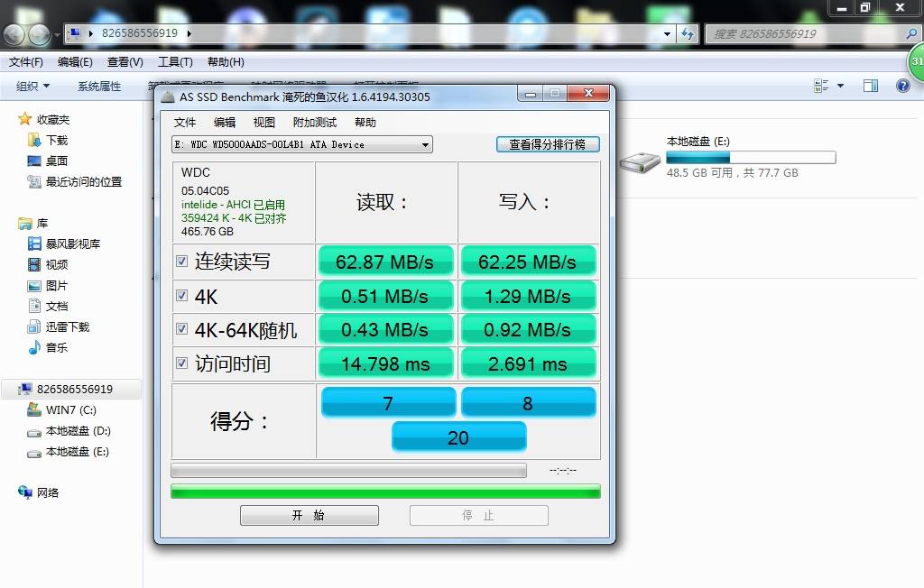Image resolution: width=924 pixels, height=588 pixels.
Task: Click the back navigation arrow icon
Action: (x=14, y=34)
